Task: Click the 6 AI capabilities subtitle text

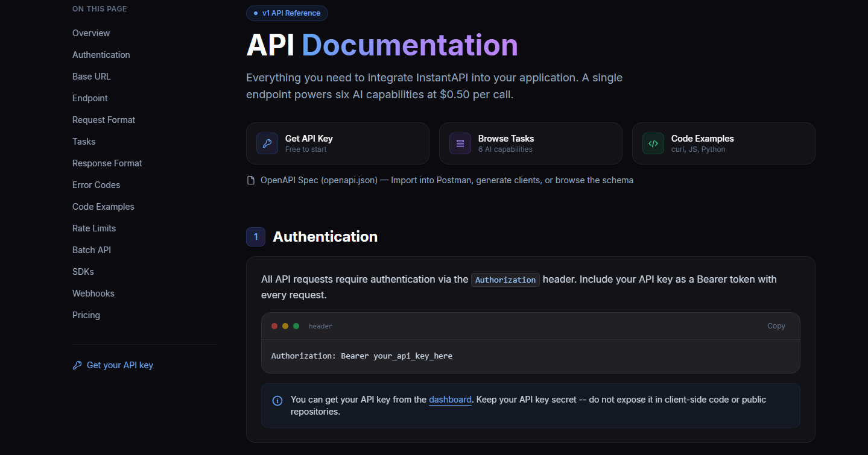Action: (505, 149)
